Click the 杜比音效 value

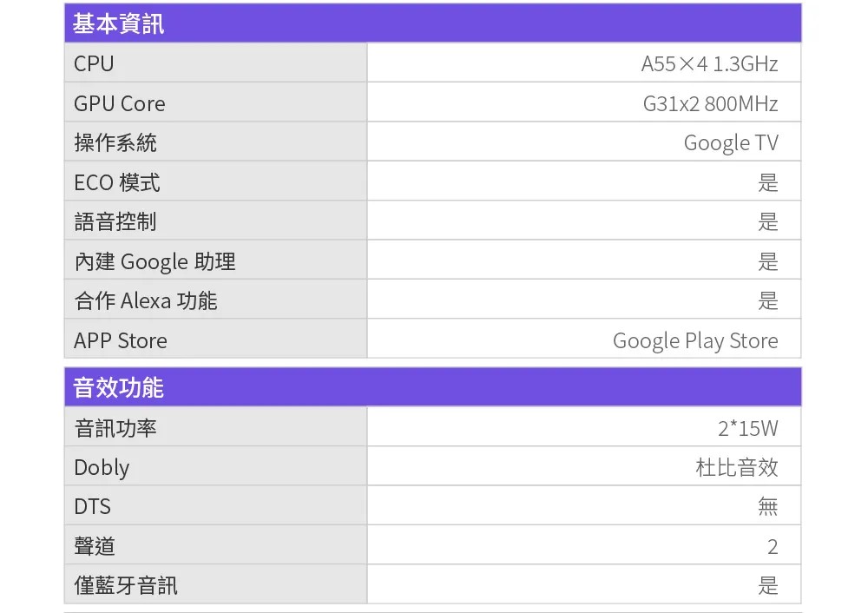tap(737, 467)
